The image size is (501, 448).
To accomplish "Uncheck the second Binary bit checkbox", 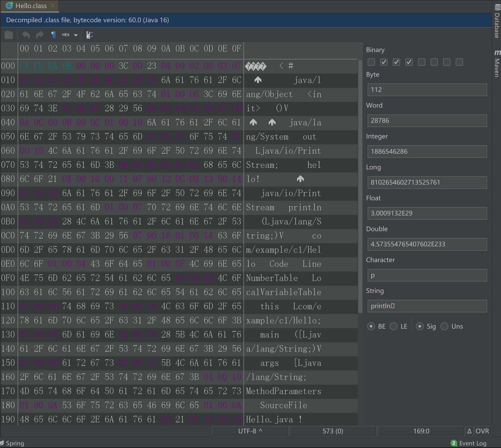I will point(384,62).
